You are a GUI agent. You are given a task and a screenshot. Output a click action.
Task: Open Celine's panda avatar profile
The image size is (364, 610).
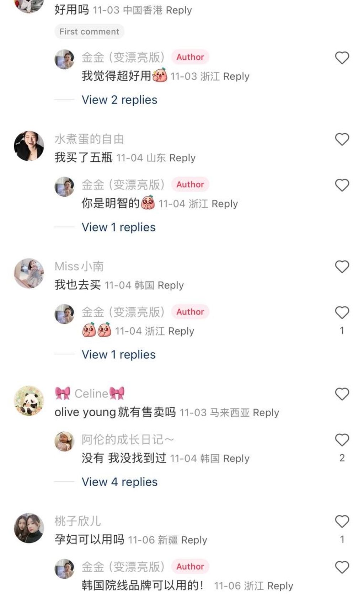tap(29, 401)
